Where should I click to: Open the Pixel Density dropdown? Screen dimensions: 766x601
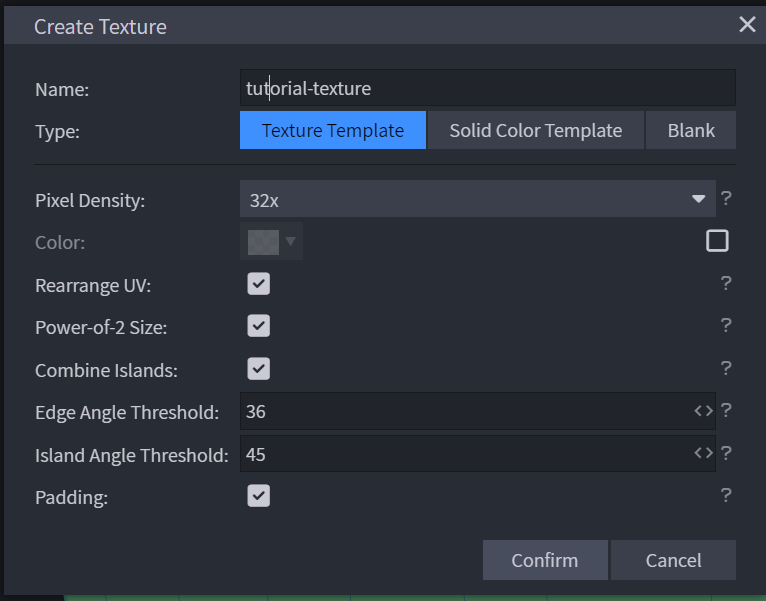[x=478, y=199]
